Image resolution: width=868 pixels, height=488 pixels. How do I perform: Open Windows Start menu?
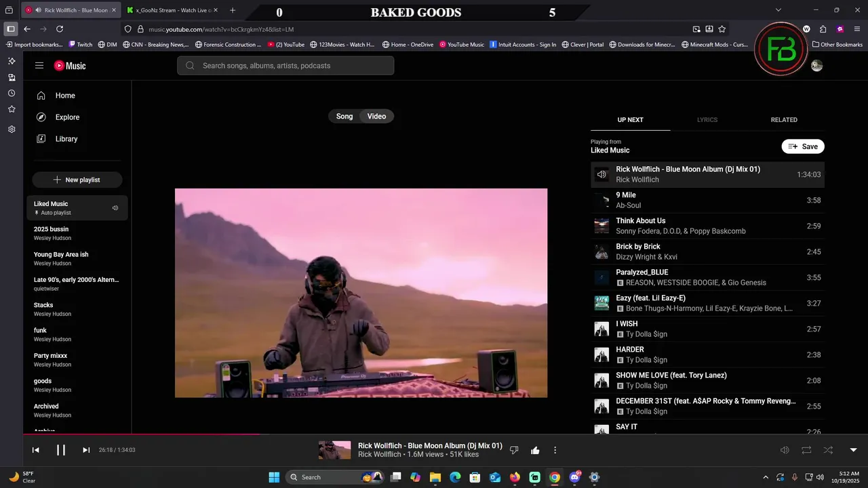click(x=274, y=477)
